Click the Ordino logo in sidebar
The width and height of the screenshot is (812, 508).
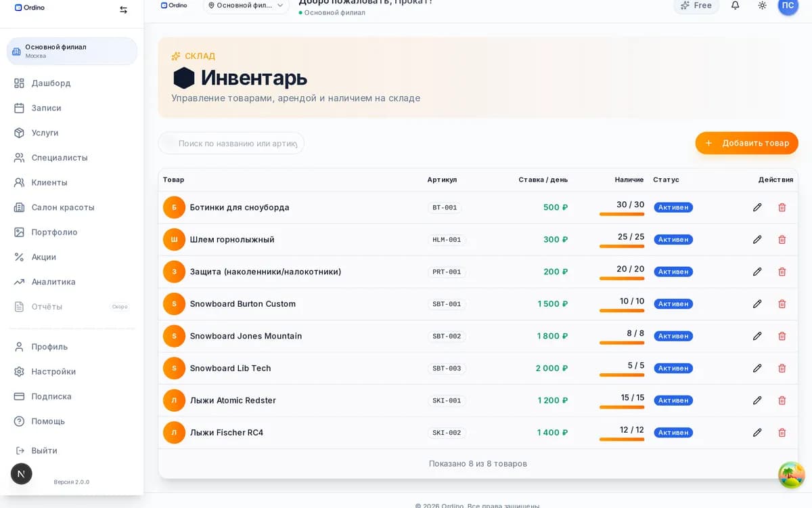(x=29, y=7)
